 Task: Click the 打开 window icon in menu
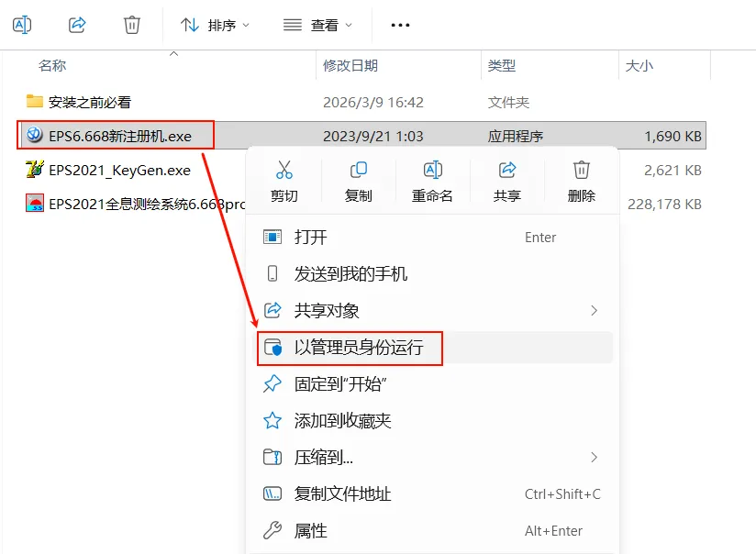272,237
